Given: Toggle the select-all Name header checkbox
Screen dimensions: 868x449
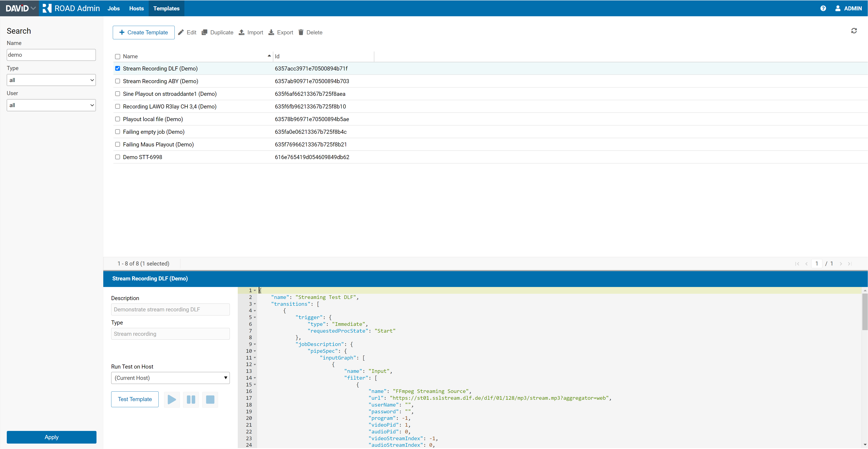Looking at the screenshot, I should click(118, 56).
